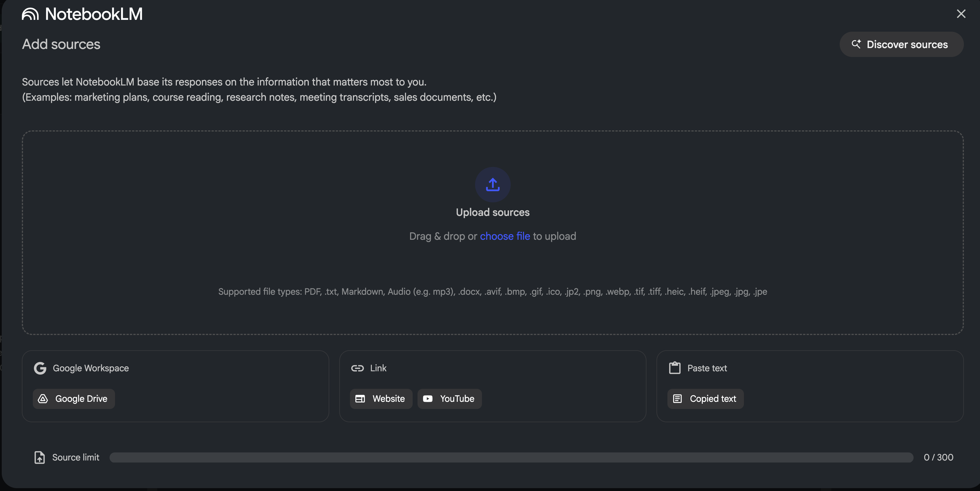Click the NotebookLM title text

93,14
